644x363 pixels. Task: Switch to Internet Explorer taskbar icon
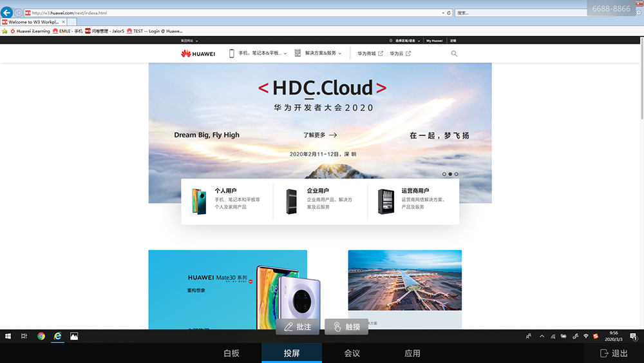click(x=57, y=337)
